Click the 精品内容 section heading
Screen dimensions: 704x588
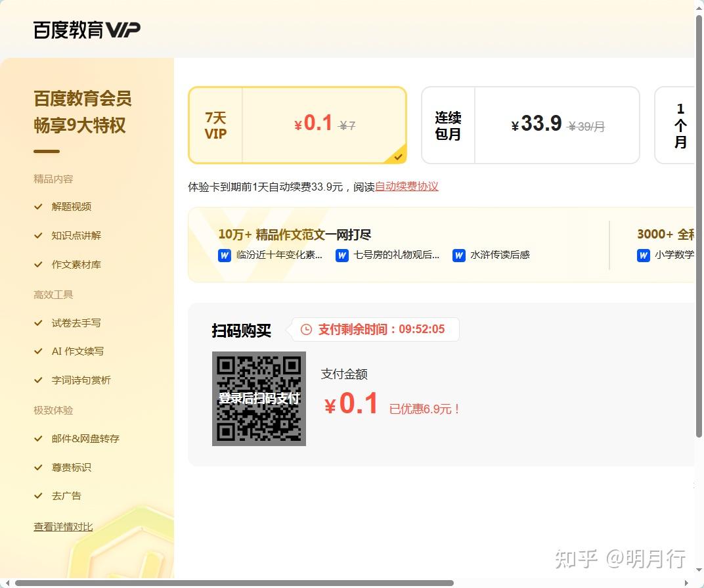tap(53, 179)
